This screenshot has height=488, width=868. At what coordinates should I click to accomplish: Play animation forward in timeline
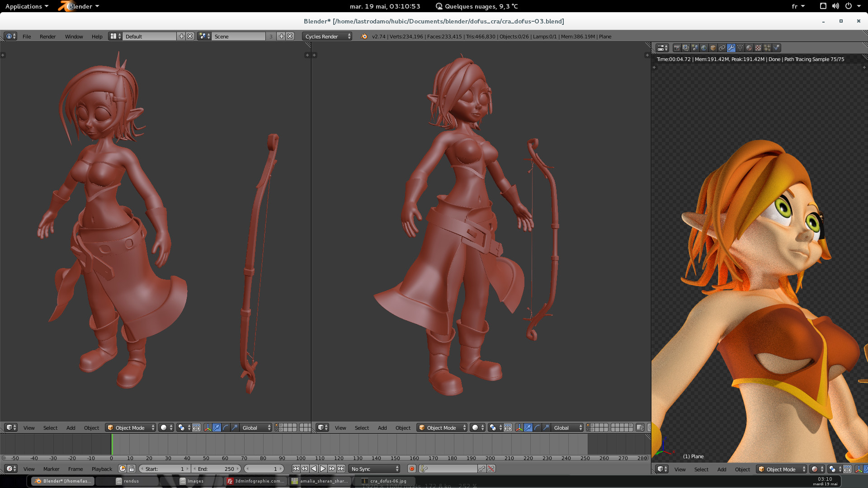pos(323,469)
